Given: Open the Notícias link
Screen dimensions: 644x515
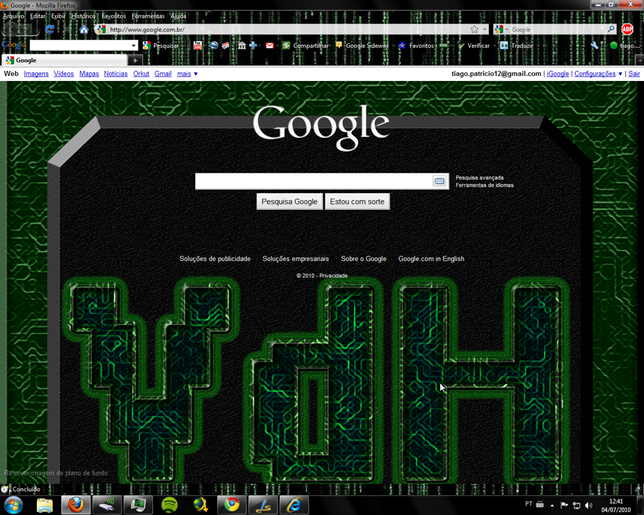Looking at the screenshot, I should point(116,74).
